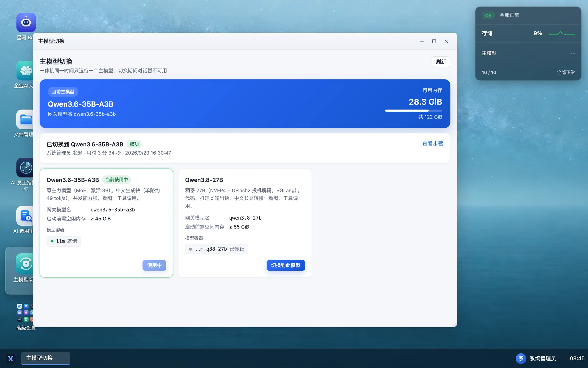The width and height of the screenshot is (588, 368).
Task: Open the AI 员工指挥中心 radar icon
Action: click(x=25, y=168)
